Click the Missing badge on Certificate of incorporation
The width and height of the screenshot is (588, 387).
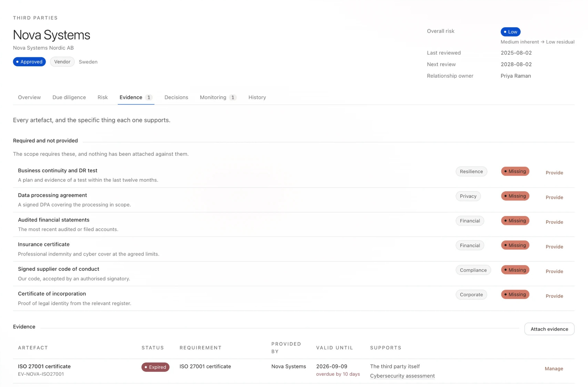tap(515, 294)
